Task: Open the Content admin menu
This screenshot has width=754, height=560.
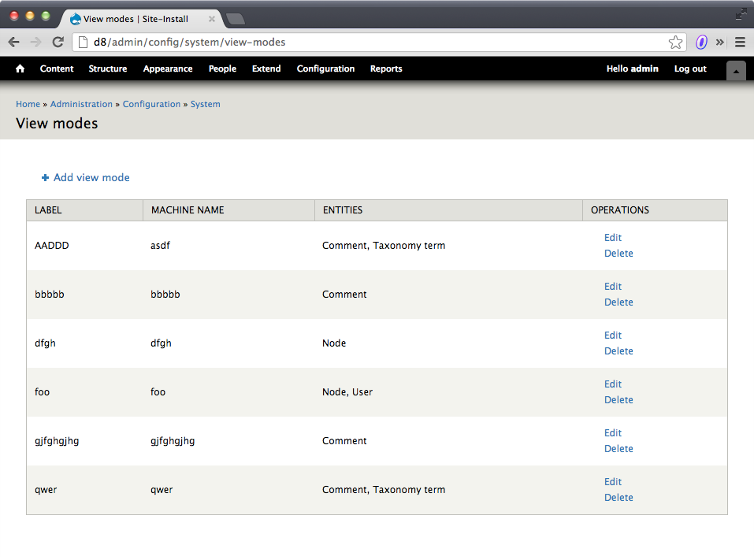Action: tap(57, 69)
